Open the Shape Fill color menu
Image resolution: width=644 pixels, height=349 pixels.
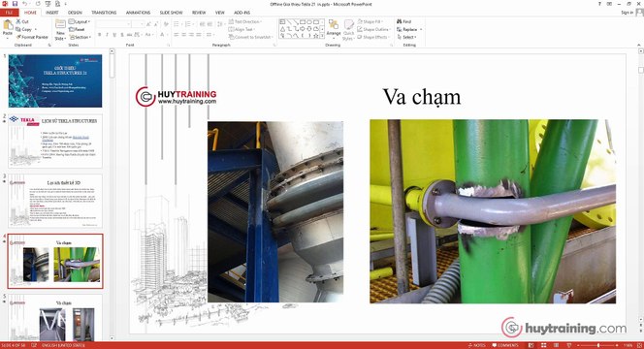pos(370,21)
